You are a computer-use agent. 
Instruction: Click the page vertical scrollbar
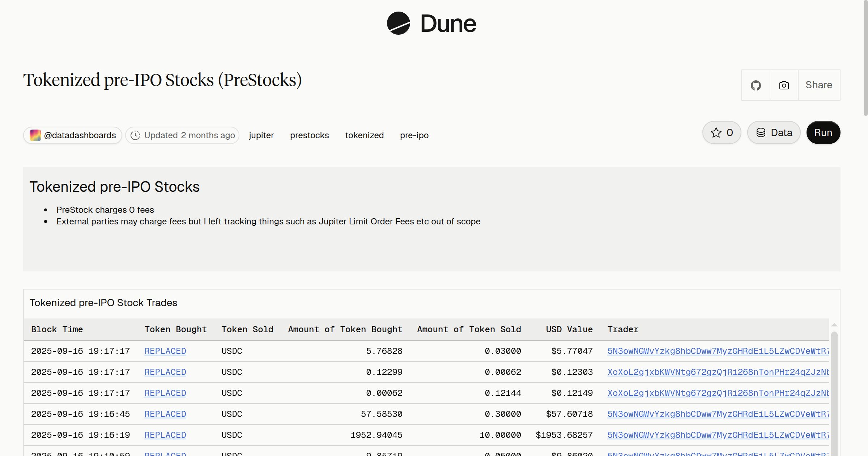click(x=865, y=58)
